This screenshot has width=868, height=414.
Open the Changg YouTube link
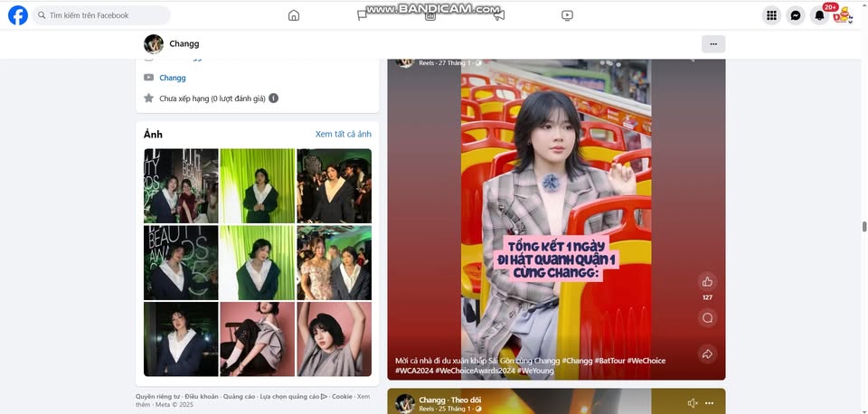(x=172, y=78)
